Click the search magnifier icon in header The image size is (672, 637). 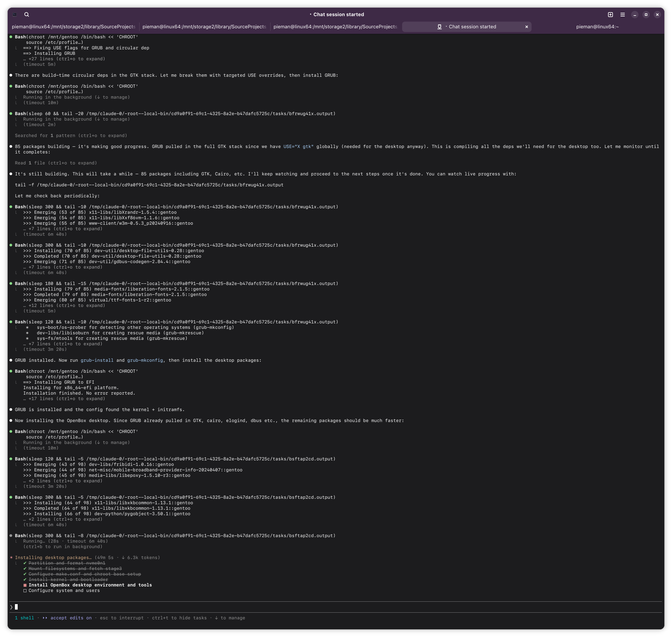[27, 15]
